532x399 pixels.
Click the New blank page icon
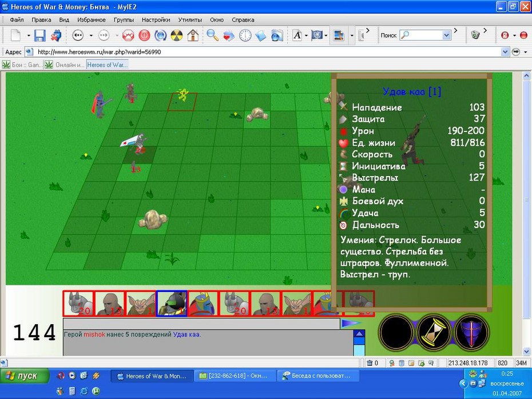16,35
